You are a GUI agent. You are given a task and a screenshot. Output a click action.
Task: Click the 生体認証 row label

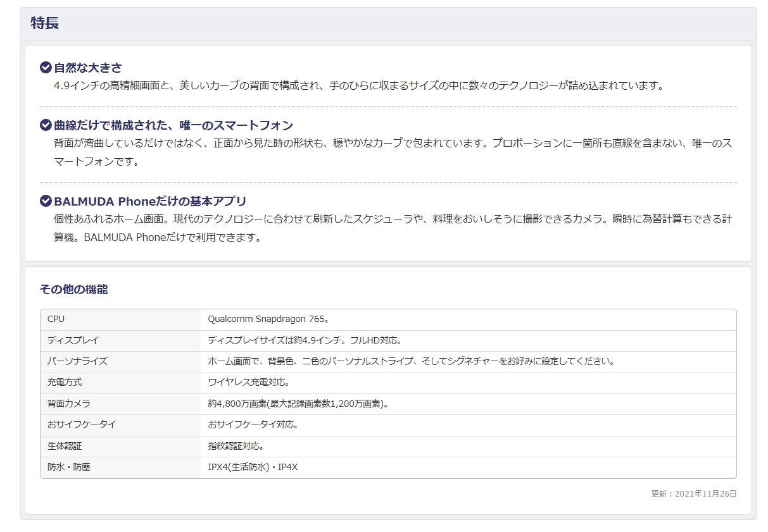click(x=65, y=446)
